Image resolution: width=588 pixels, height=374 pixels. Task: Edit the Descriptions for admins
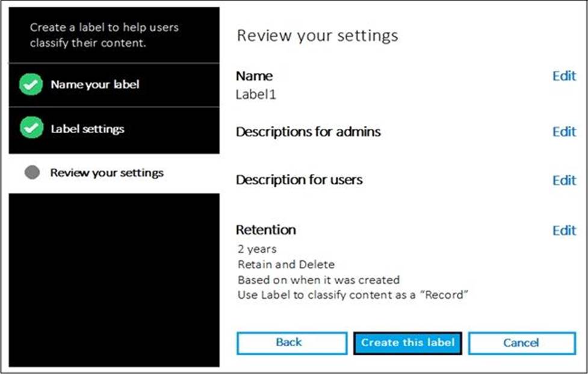pyautogui.click(x=564, y=132)
